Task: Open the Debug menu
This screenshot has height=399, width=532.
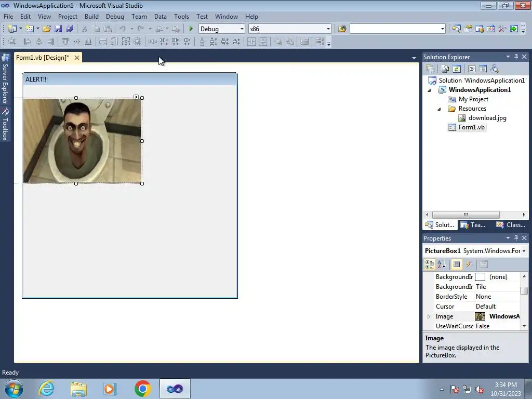Action: [x=115, y=16]
